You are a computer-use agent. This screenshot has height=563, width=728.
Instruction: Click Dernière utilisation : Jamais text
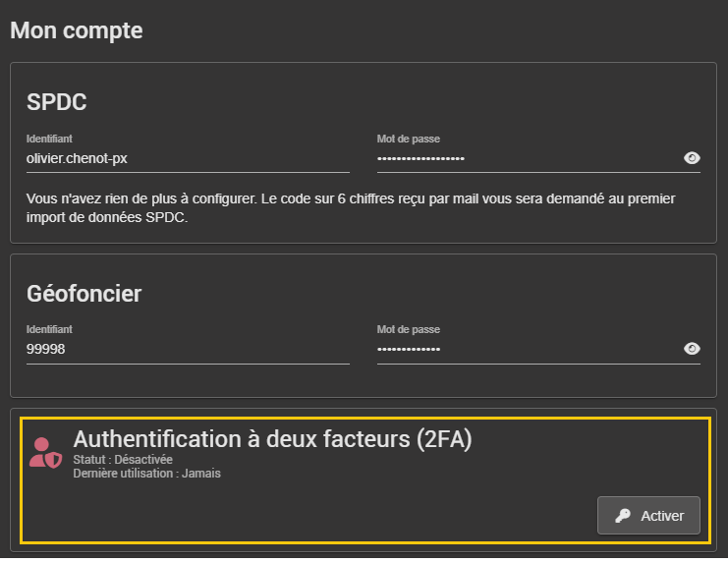click(x=146, y=474)
